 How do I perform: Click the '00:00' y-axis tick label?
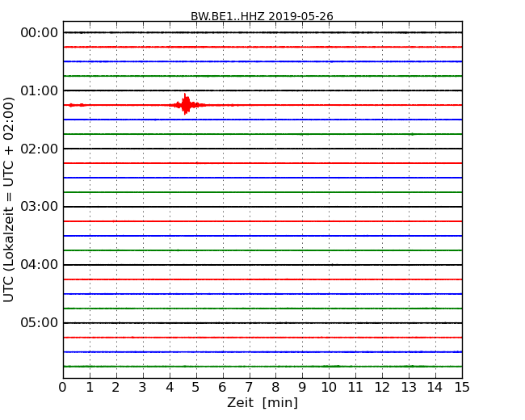coord(40,33)
